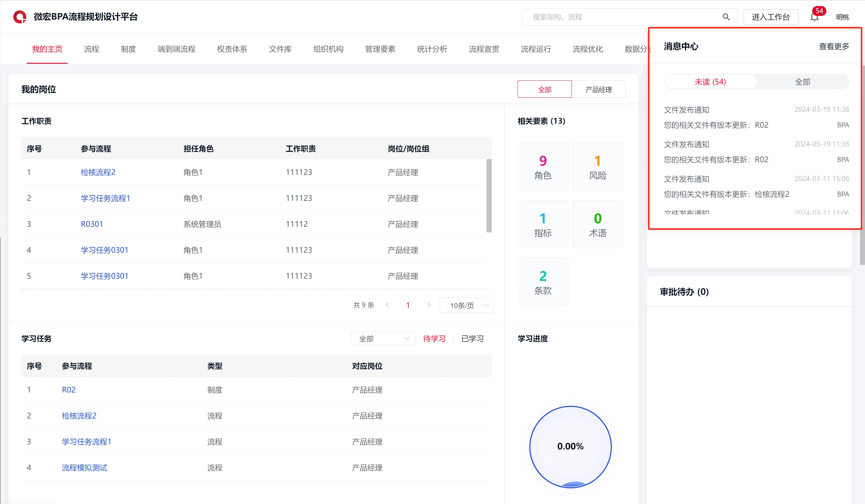The width and height of the screenshot is (865, 504).
Task: Open the 流程 navigation tab
Action: [91, 49]
